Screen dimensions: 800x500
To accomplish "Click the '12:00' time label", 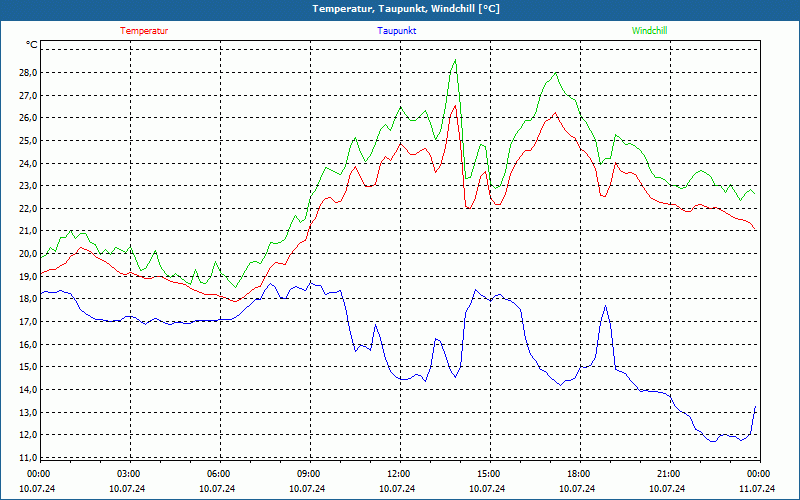I will click(398, 474).
